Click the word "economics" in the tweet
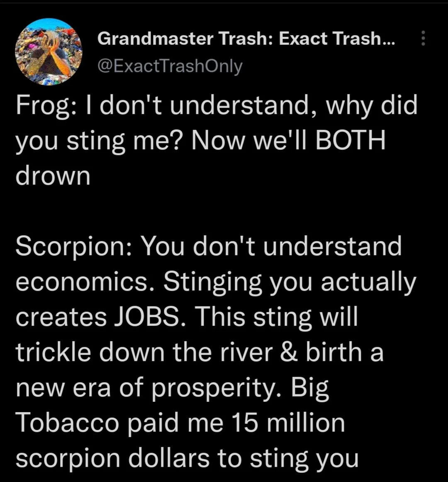The image size is (448, 482). (82, 282)
